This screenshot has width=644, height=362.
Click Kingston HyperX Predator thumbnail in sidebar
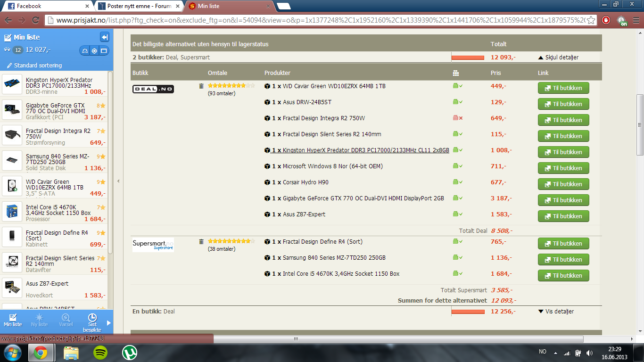(x=12, y=84)
